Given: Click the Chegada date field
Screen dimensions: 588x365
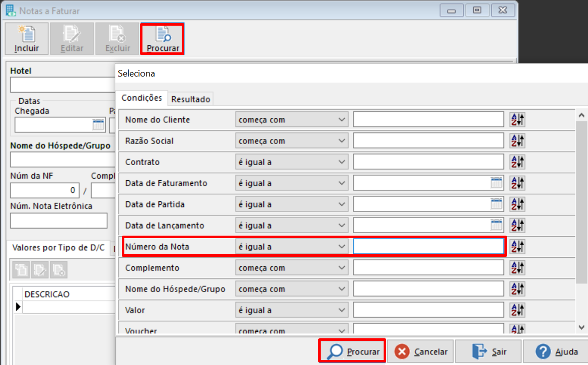Looking at the screenshot, I should pyautogui.click(x=60, y=125).
